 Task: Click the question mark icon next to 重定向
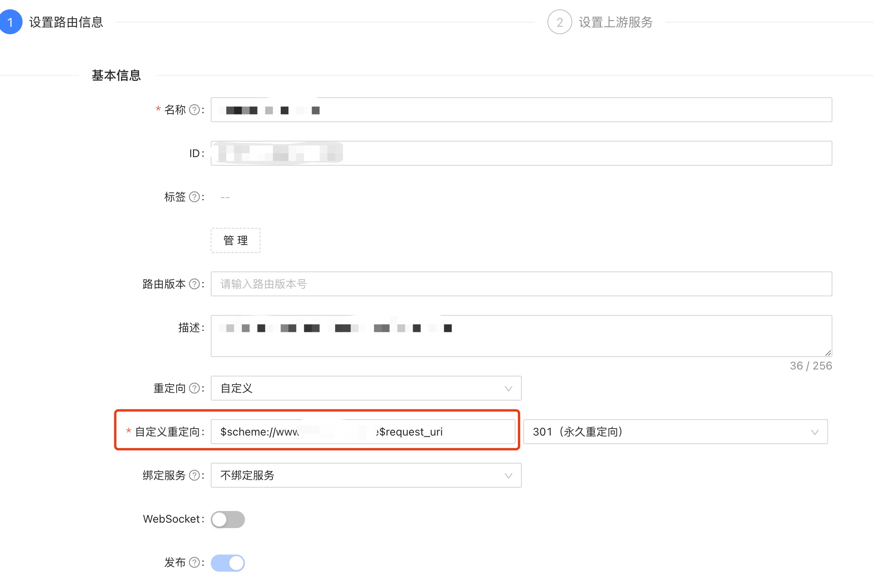(x=194, y=388)
